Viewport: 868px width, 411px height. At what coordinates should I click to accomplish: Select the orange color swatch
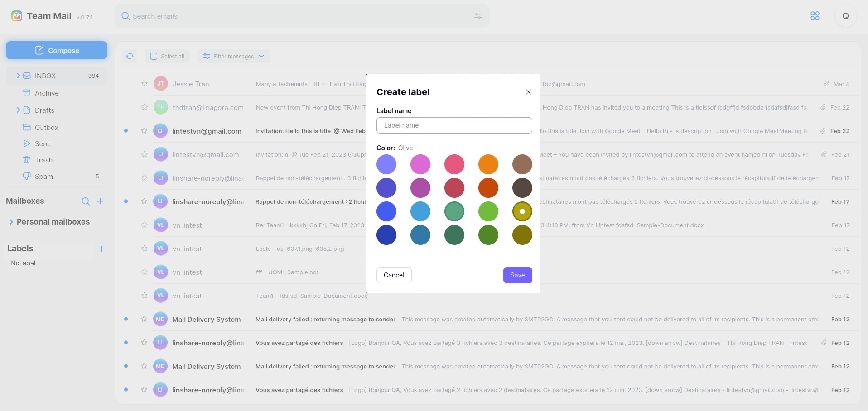[488, 164]
